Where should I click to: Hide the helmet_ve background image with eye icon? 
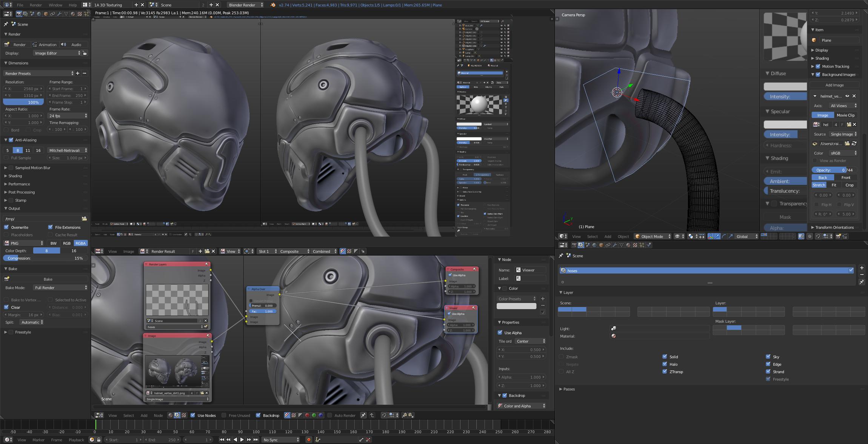(x=847, y=96)
